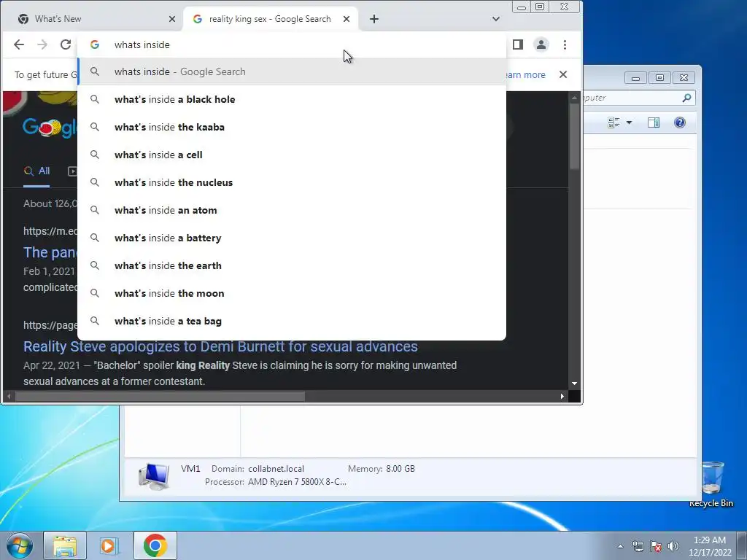Screen dimensions: 747x560
Task: Click the Chrome taskbar icon
Action: pos(155,545)
